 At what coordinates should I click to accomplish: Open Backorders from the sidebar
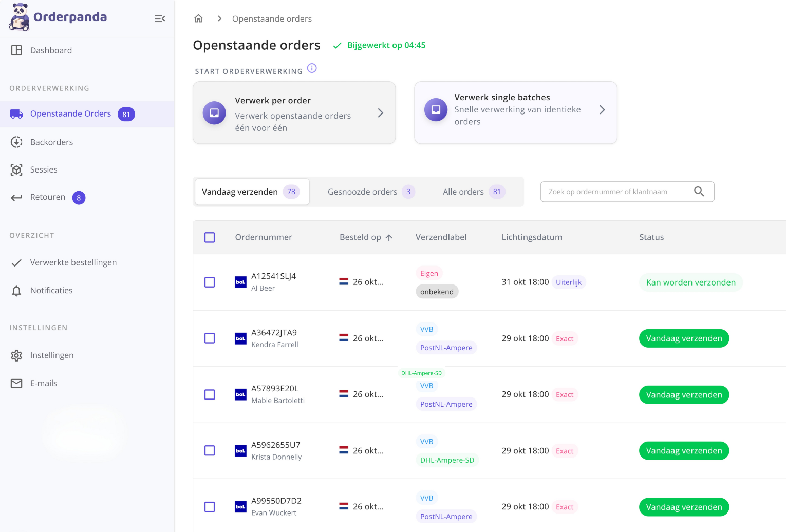click(x=51, y=142)
